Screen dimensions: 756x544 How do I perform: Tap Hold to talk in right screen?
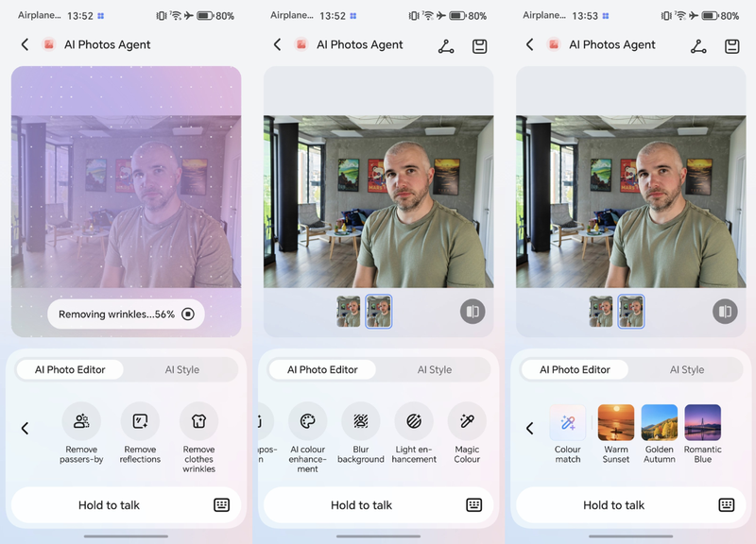[613, 505]
